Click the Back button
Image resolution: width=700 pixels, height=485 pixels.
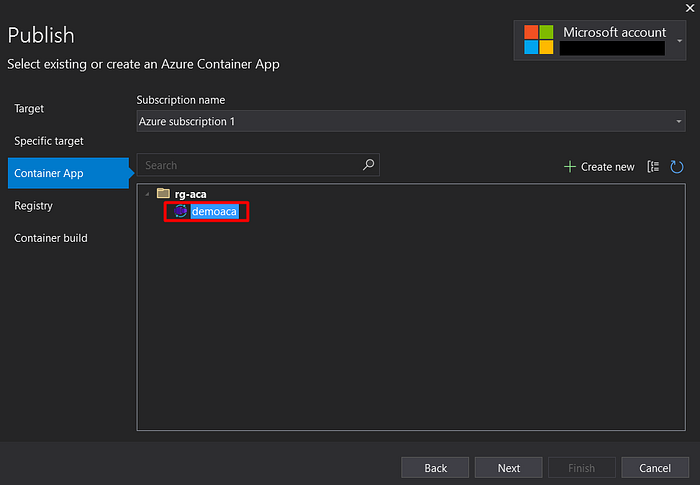(435, 468)
